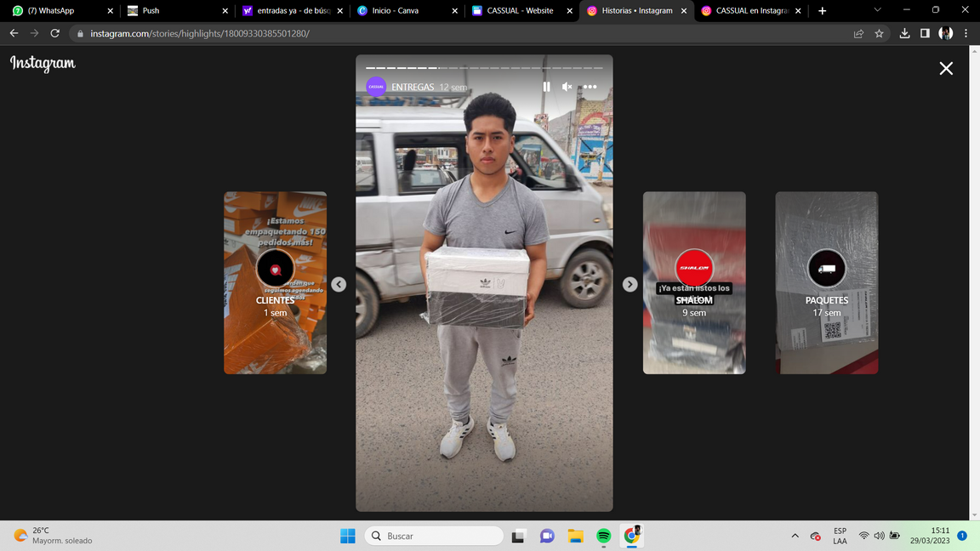Open a new browser tab
This screenshot has height=551, width=980.
click(x=822, y=11)
